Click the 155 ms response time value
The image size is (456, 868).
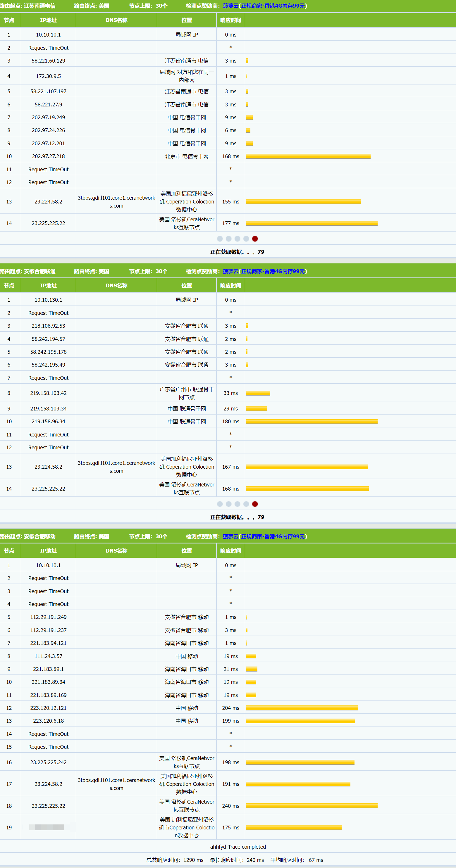(x=231, y=201)
